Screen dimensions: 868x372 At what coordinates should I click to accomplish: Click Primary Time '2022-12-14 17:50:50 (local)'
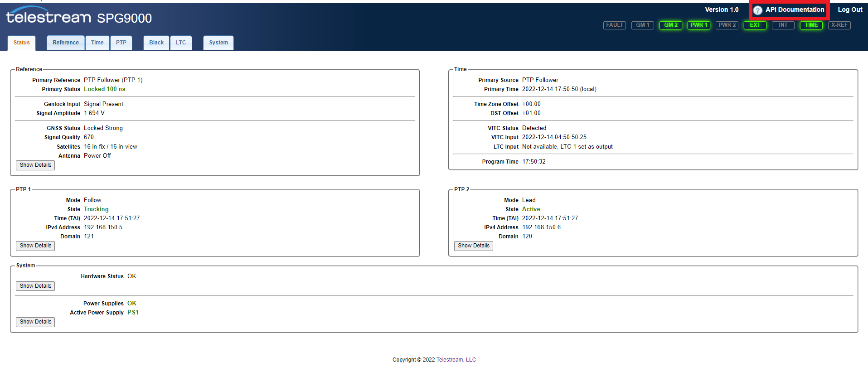pyautogui.click(x=559, y=89)
